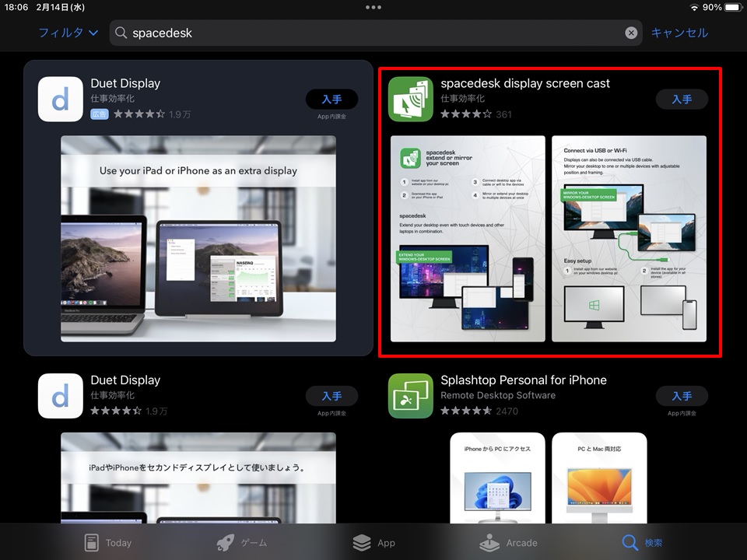
Task: Tap the spacedesk 361 star rating
Action: (x=476, y=114)
